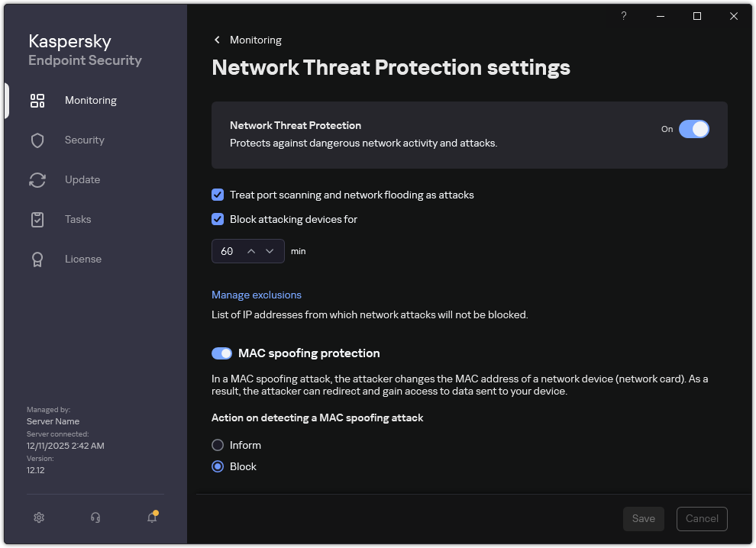This screenshot has width=756, height=548.
Task: Click the Save button
Action: point(643,518)
